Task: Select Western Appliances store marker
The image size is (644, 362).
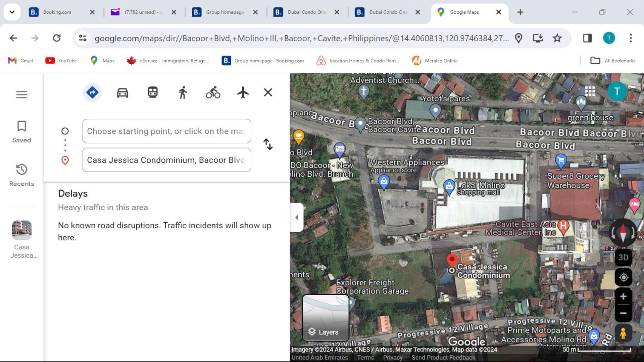Action: tap(384, 182)
